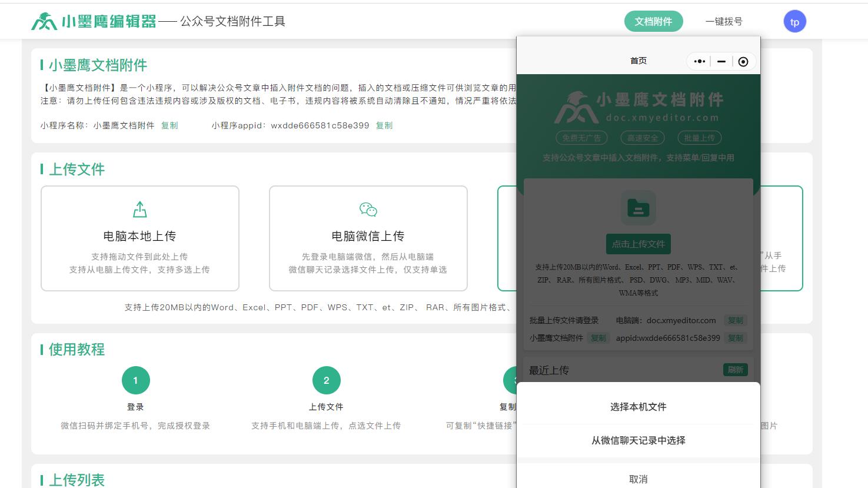
Task: Click the 点击上传文件 button
Action: (x=638, y=244)
